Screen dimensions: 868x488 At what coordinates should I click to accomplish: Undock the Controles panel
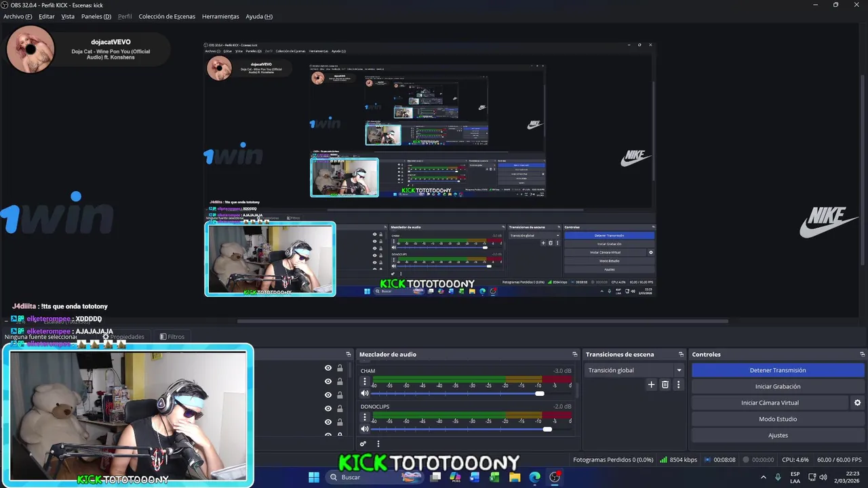863,354
